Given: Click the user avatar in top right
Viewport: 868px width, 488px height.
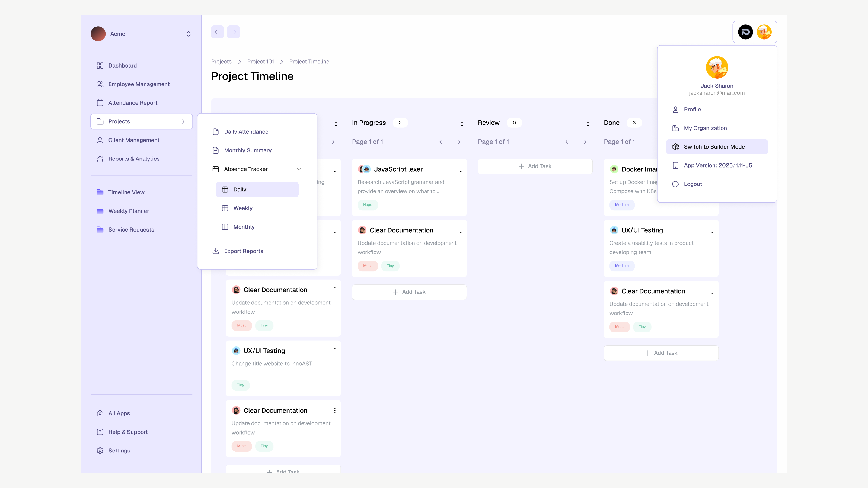Looking at the screenshot, I should (x=764, y=32).
